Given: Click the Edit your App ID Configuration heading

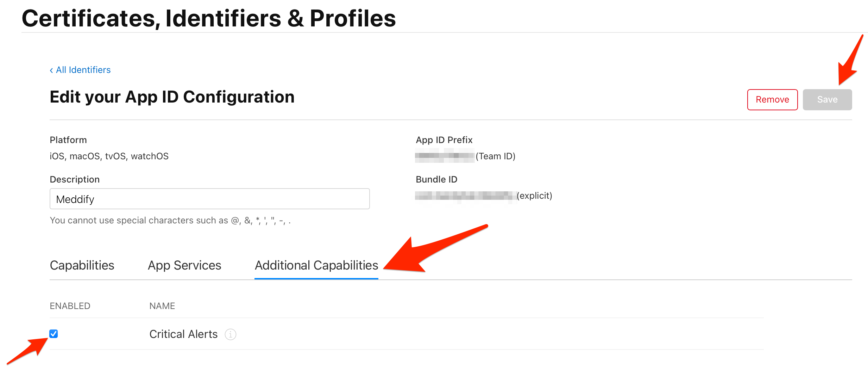Looking at the screenshot, I should pos(172,97).
